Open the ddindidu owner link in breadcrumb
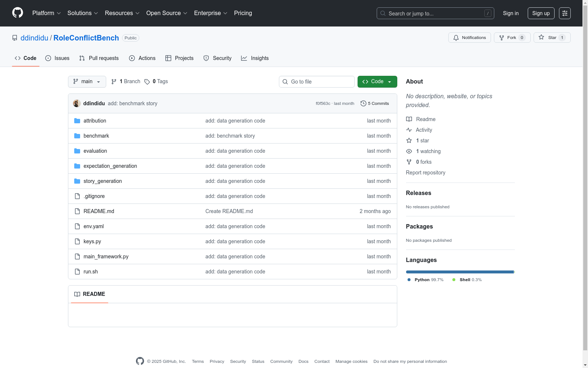The width and height of the screenshot is (588, 368). [x=35, y=38]
